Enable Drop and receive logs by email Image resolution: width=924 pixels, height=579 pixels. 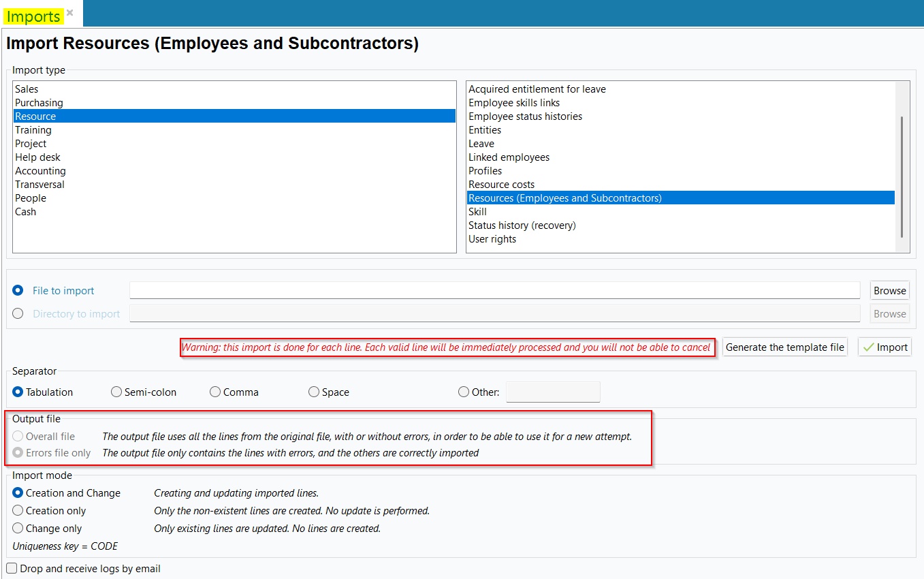click(12, 568)
